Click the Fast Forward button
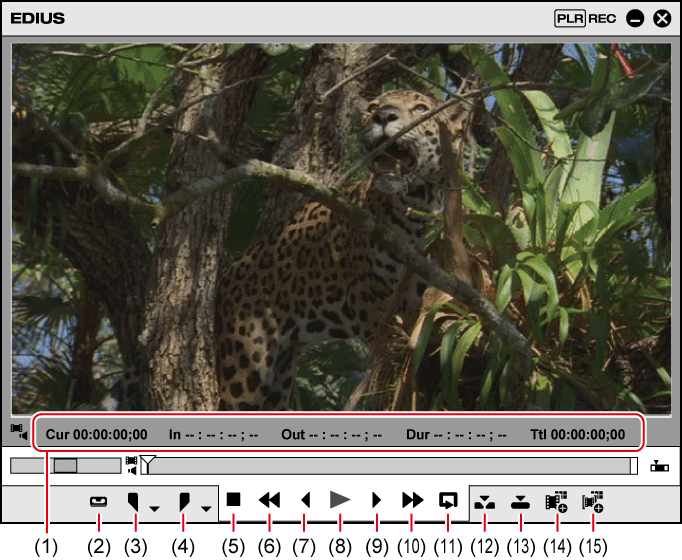682x560 pixels. (x=412, y=500)
